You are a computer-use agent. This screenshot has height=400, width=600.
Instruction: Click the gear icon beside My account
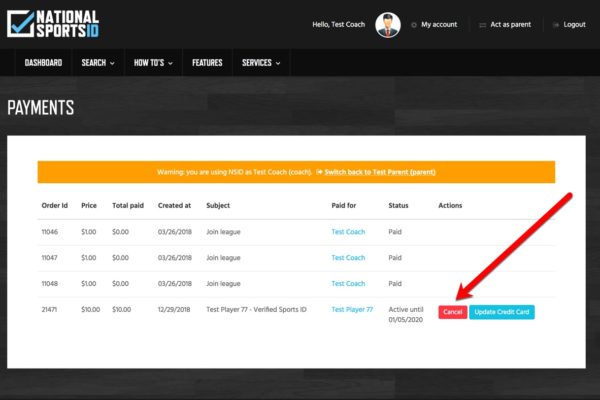(414, 25)
